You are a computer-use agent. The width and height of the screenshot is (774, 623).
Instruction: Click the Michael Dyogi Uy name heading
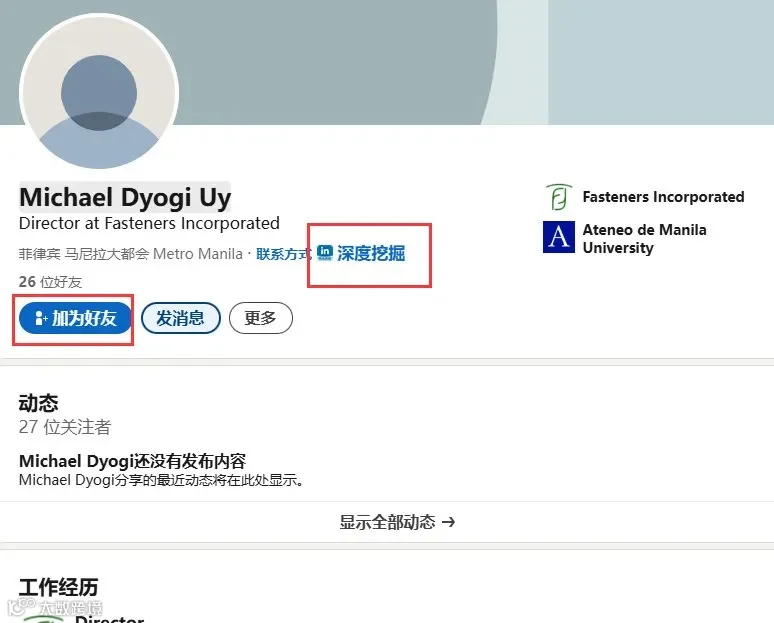125,197
